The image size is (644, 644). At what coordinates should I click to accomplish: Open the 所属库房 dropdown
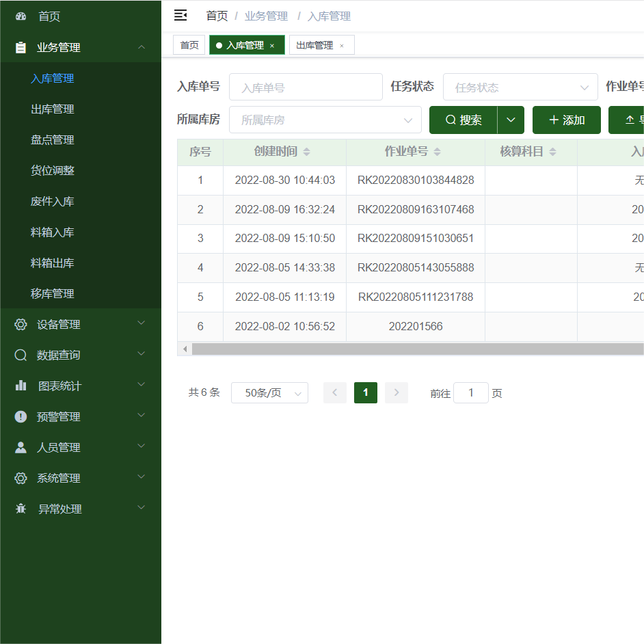point(325,120)
